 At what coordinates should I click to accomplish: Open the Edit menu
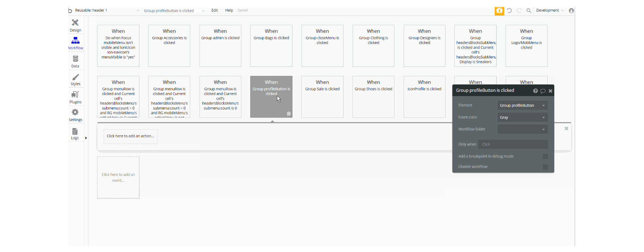click(x=215, y=11)
